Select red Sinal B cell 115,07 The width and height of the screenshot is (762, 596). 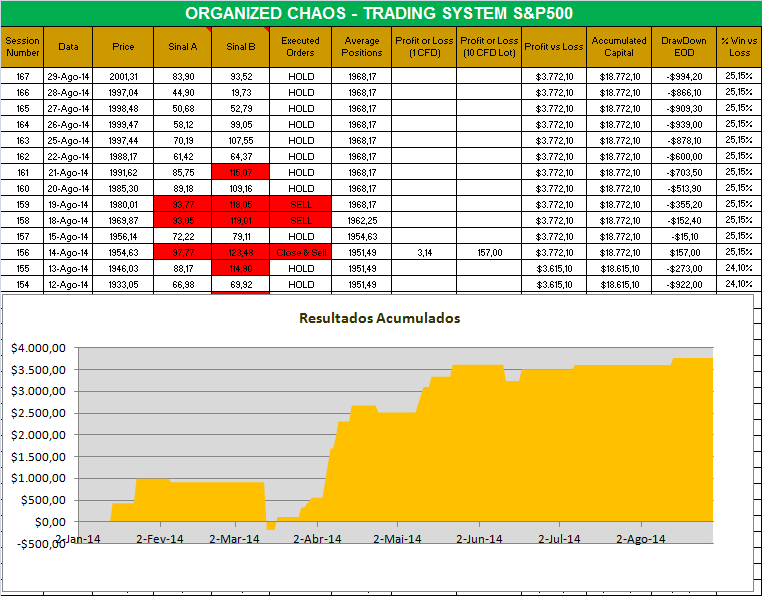tap(241, 173)
